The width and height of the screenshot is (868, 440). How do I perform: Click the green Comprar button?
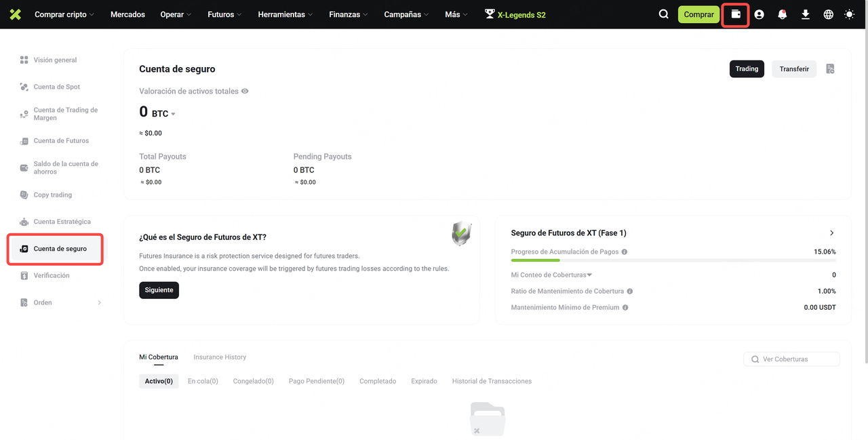[698, 14]
